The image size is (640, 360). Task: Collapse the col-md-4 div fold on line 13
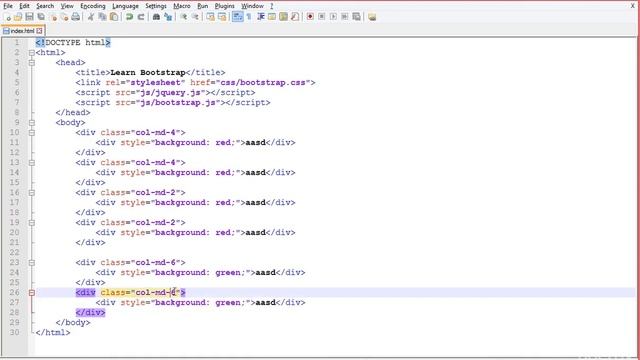(x=32, y=162)
